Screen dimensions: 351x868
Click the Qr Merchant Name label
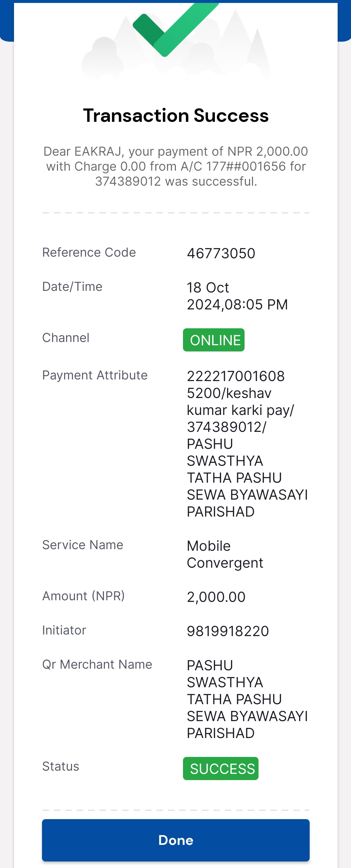[97, 664]
